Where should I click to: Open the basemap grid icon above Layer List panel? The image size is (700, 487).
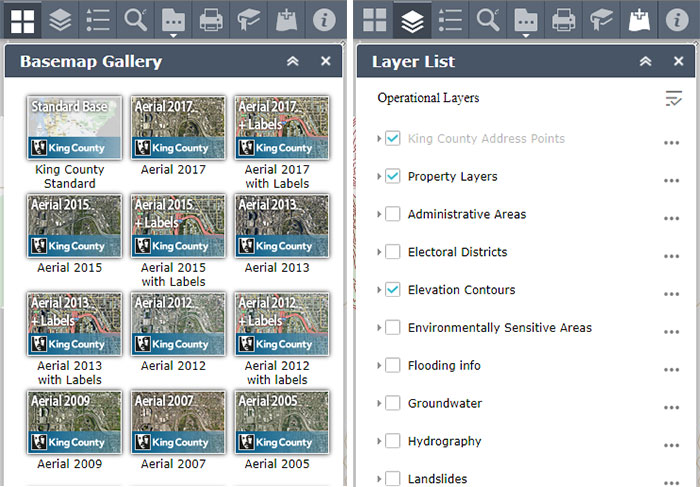coord(375,19)
